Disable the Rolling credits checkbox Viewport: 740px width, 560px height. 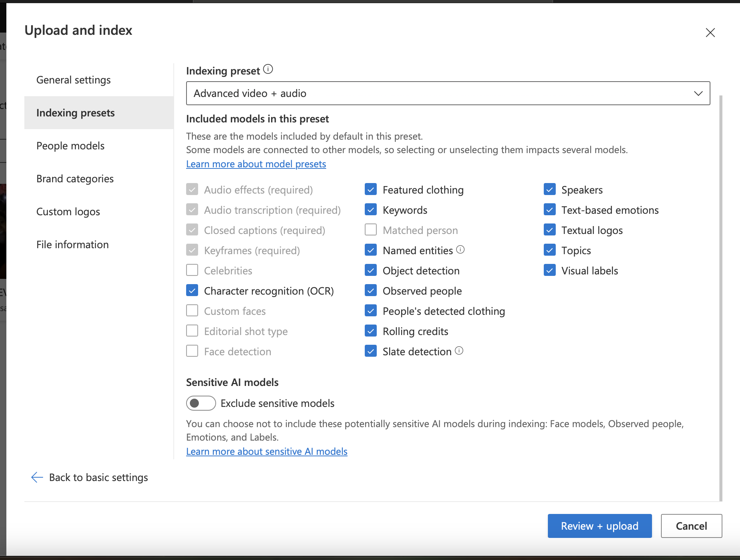(371, 331)
